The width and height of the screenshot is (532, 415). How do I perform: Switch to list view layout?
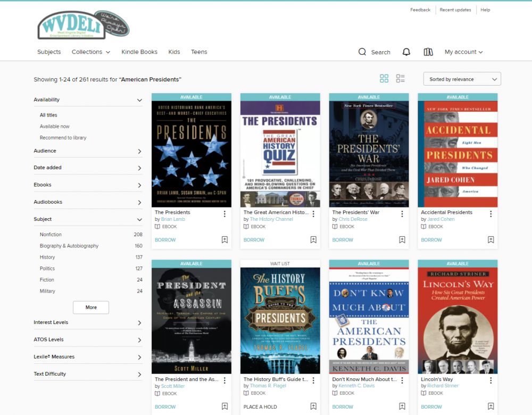(401, 79)
